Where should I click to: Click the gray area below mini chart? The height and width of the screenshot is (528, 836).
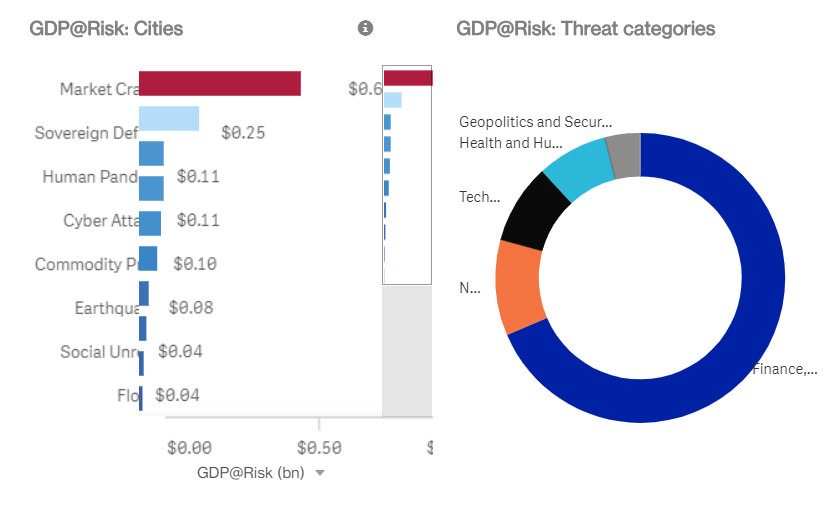click(407, 350)
